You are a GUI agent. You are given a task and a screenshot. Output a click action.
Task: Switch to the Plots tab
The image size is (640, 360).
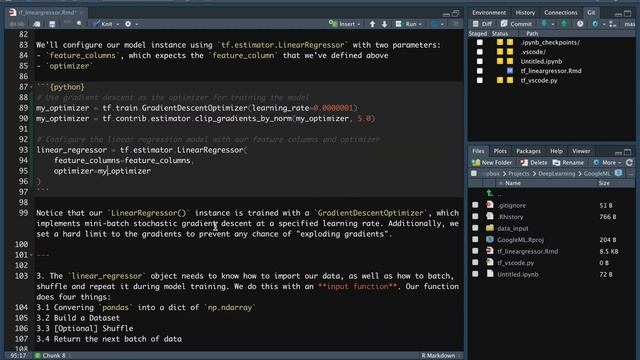point(500,151)
